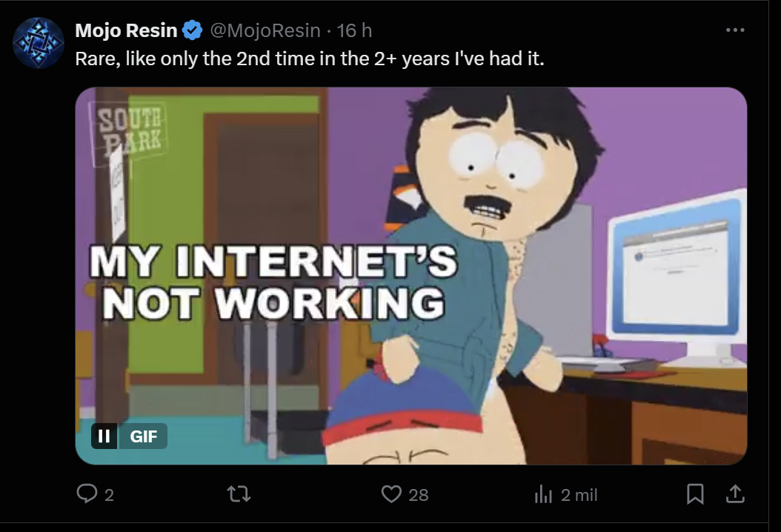This screenshot has width=781, height=532.
Task: Click the blue verified badge
Action: point(192,30)
